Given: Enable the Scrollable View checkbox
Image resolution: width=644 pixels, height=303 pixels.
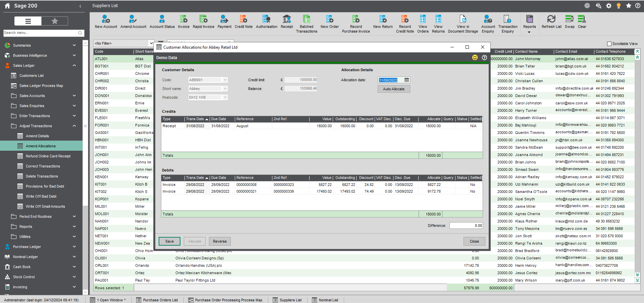Looking at the screenshot, I should (x=609, y=44).
